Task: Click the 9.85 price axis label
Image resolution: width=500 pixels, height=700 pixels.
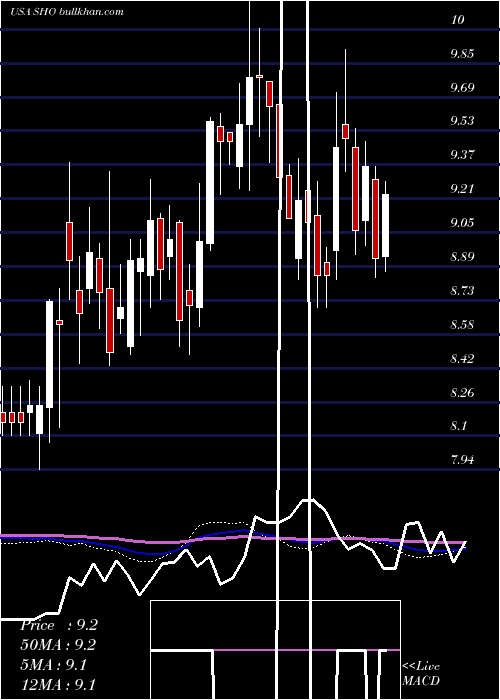Action: (x=462, y=54)
